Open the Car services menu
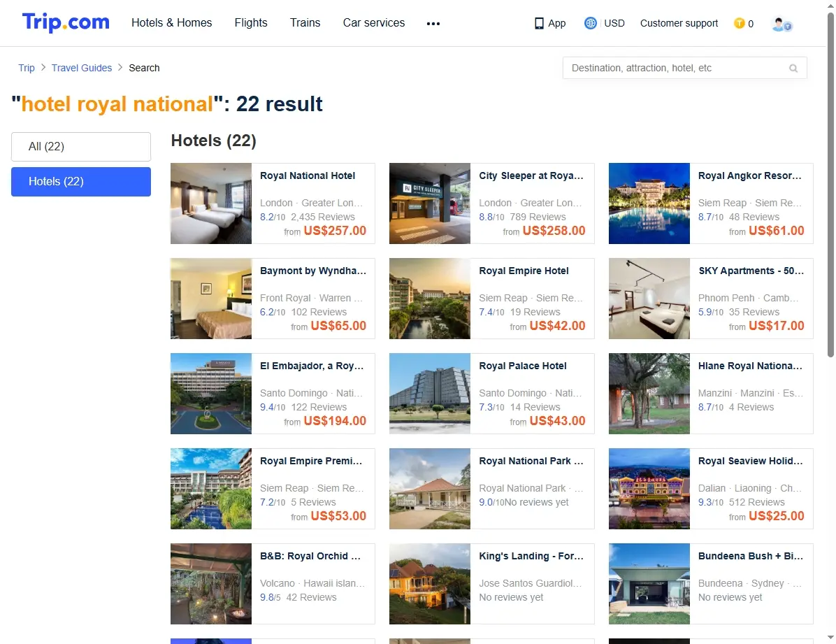 point(374,23)
